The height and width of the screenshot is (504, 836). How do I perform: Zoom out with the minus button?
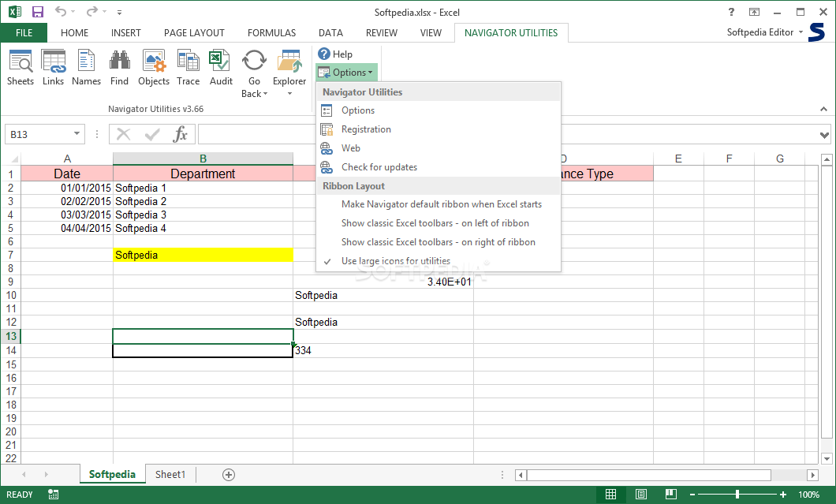tap(692, 495)
